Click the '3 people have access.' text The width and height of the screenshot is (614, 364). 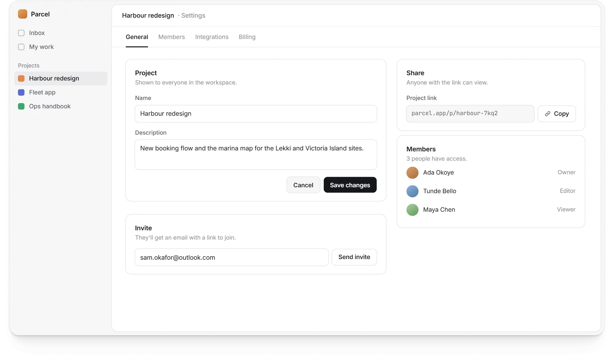click(x=436, y=158)
